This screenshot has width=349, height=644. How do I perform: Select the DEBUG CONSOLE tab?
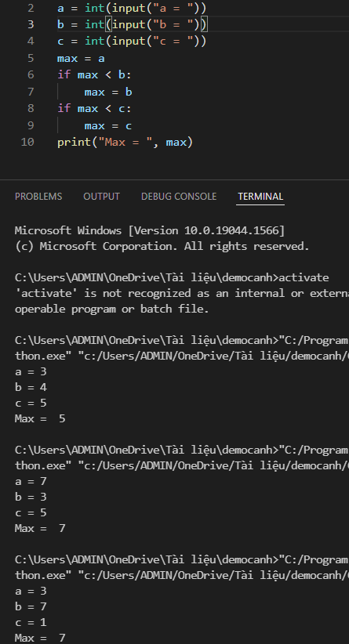point(179,197)
